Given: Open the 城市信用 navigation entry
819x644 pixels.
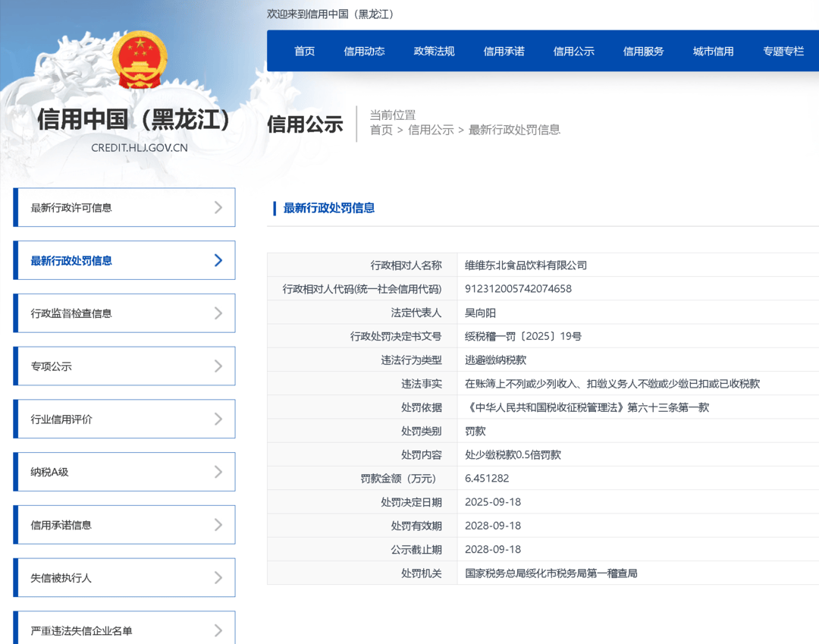Looking at the screenshot, I should click(713, 51).
